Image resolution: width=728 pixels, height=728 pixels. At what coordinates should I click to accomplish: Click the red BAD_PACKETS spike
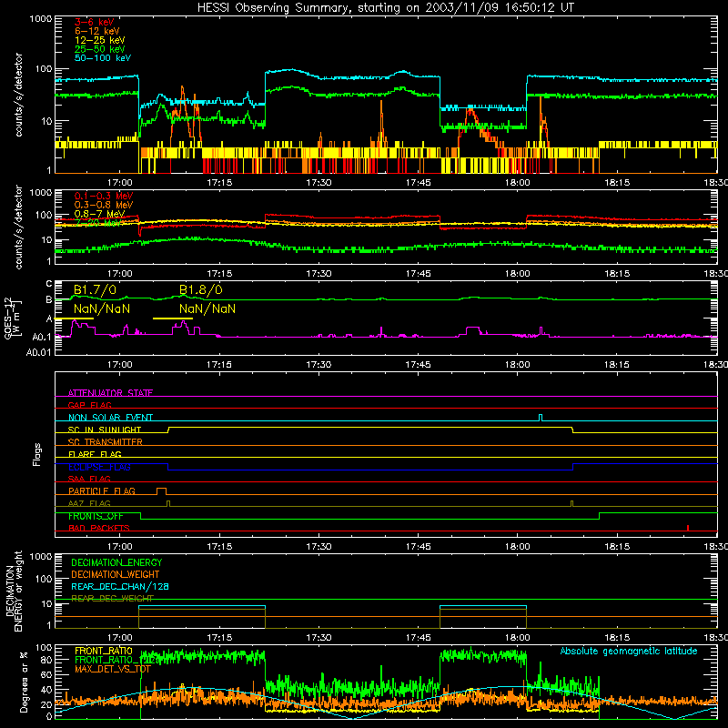[x=688, y=528]
